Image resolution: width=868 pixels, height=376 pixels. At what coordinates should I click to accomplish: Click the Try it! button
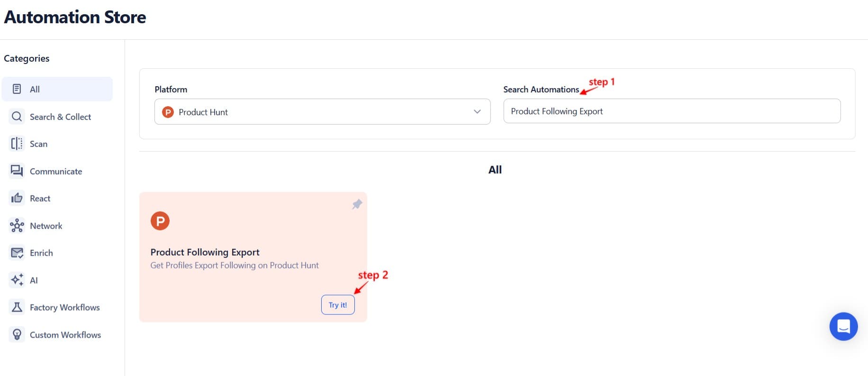pyautogui.click(x=338, y=304)
